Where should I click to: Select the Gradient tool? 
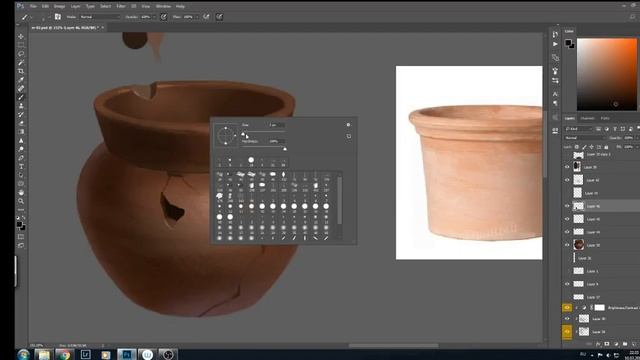tap(21, 132)
